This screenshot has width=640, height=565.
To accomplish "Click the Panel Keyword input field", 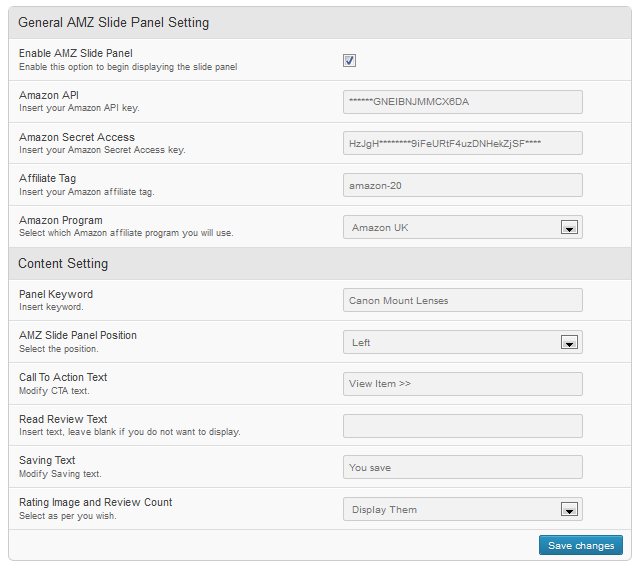I will pos(462,300).
